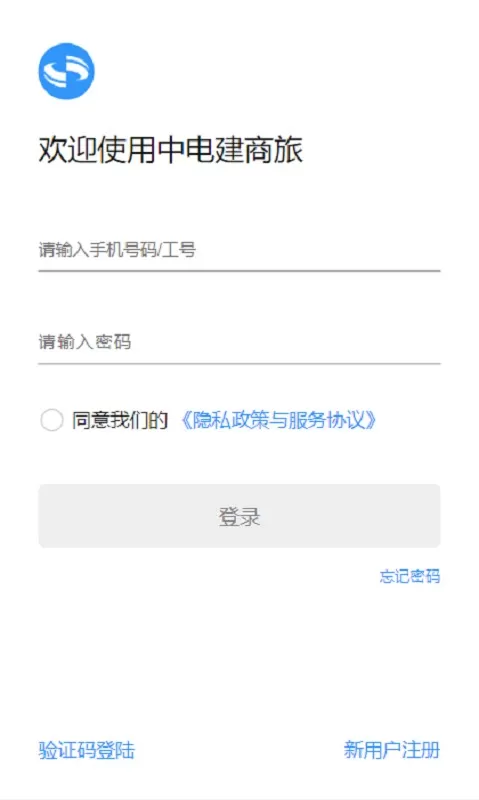Open the 忘记密码 link

(x=410, y=576)
